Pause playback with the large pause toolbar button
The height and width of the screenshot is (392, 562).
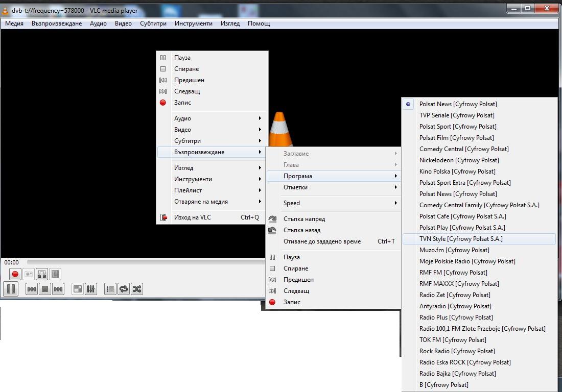click(x=11, y=289)
